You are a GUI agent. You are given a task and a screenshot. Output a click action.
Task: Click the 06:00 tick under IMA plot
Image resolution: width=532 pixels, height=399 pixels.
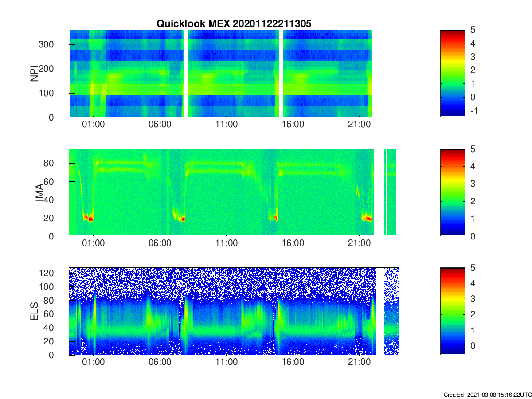tap(160, 243)
